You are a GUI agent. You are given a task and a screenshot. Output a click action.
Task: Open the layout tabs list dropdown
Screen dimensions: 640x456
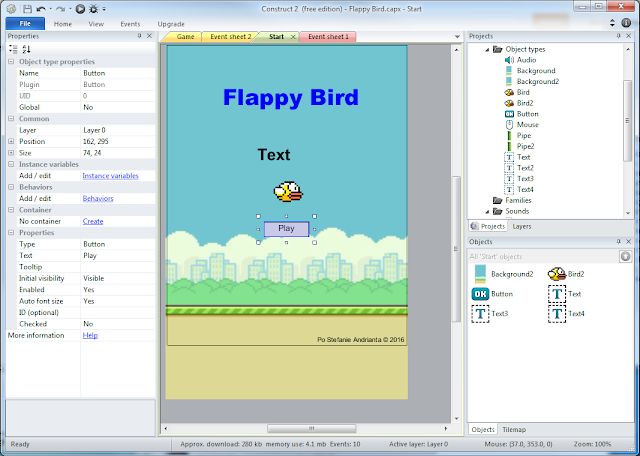pos(457,37)
